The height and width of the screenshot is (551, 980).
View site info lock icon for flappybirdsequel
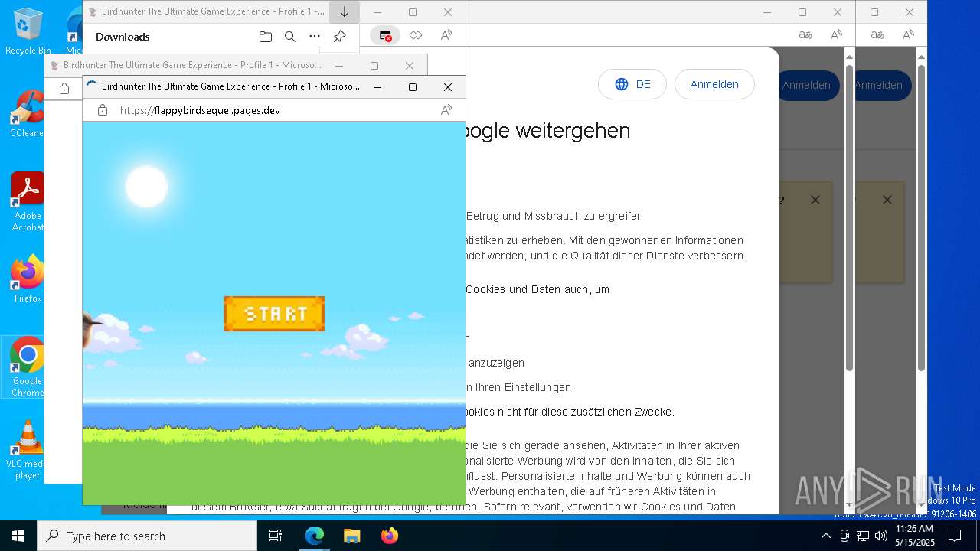(x=103, y=110)
